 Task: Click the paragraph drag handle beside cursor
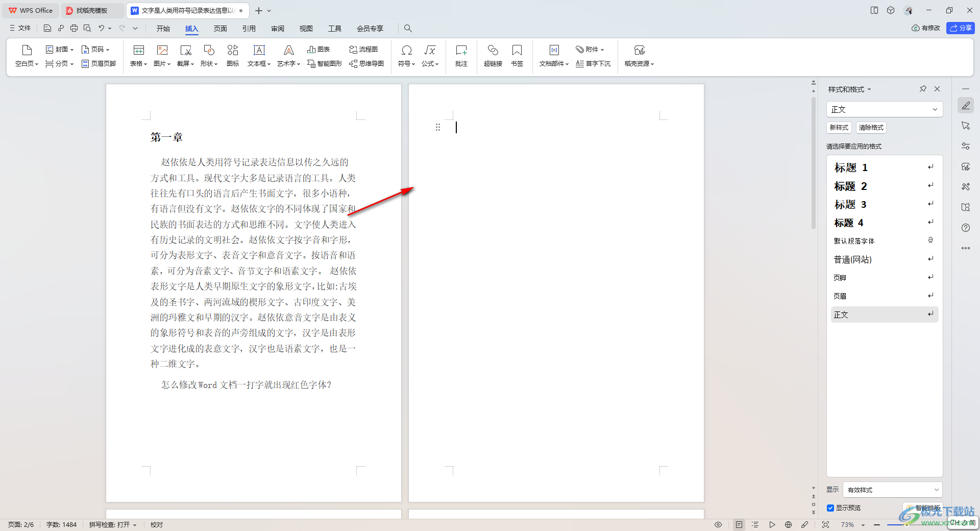point(437,127)
